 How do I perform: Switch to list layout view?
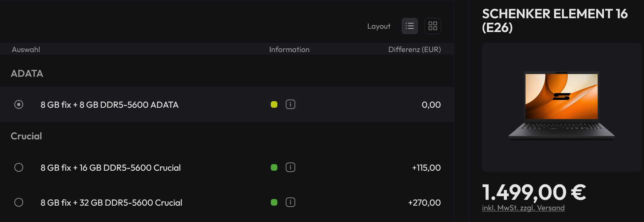(x=410, y=26)
